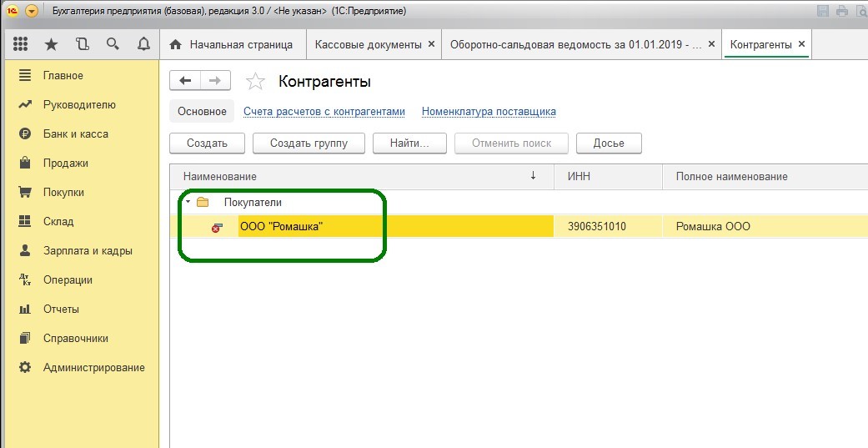Click the deletion-marked icon beside ООО "Ромашка"
Screen dimensions: 868x448
click(x=217, y=227)
